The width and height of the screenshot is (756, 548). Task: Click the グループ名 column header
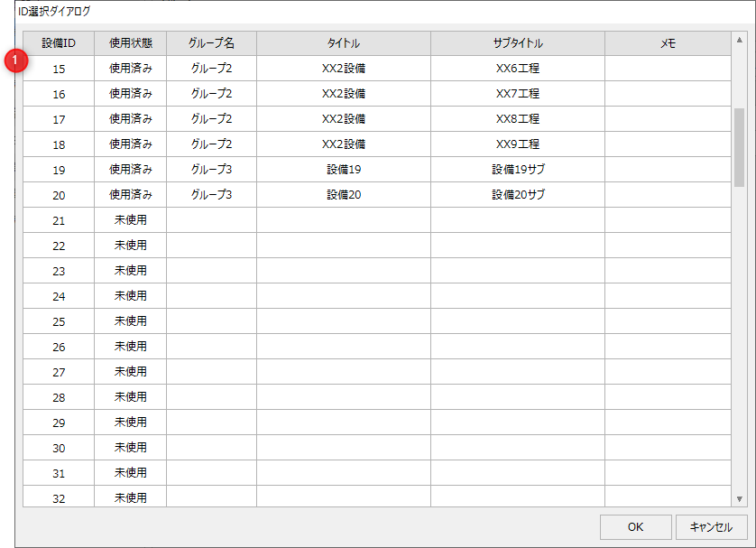pos(210,42)
